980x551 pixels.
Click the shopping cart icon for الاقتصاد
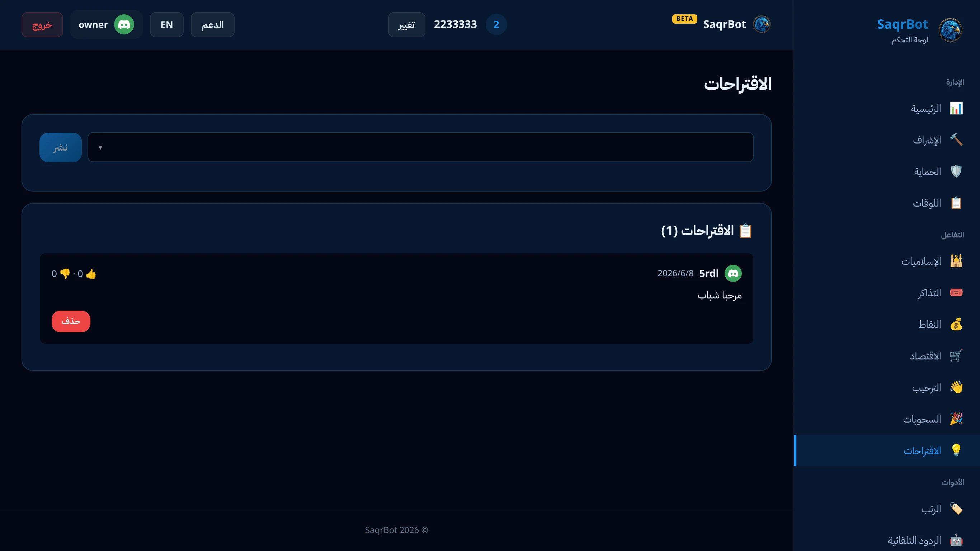coord(956,356)
